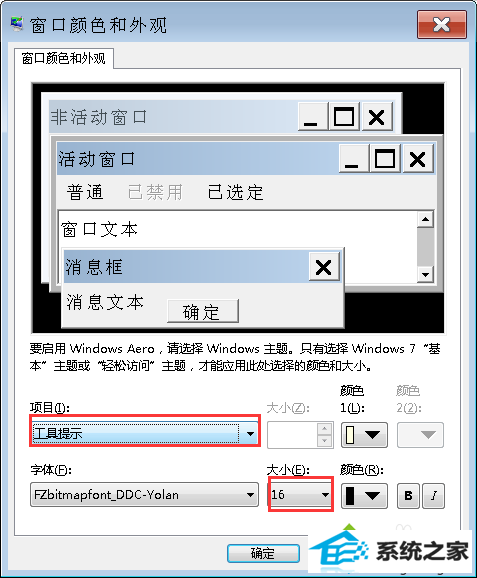Toggle the italic I font button
The height and width of the screenshot is (578, 477).
click(x=434, y=496)
